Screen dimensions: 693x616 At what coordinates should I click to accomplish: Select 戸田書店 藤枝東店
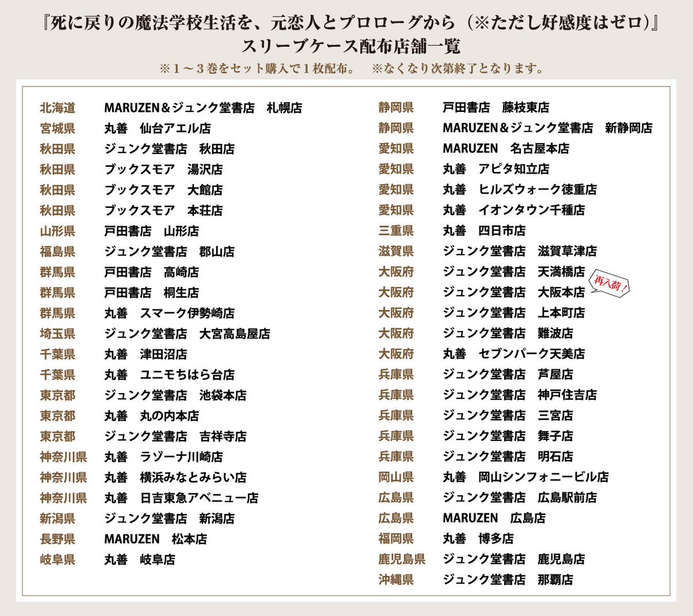pyautogui.click(x=496, y=107)
